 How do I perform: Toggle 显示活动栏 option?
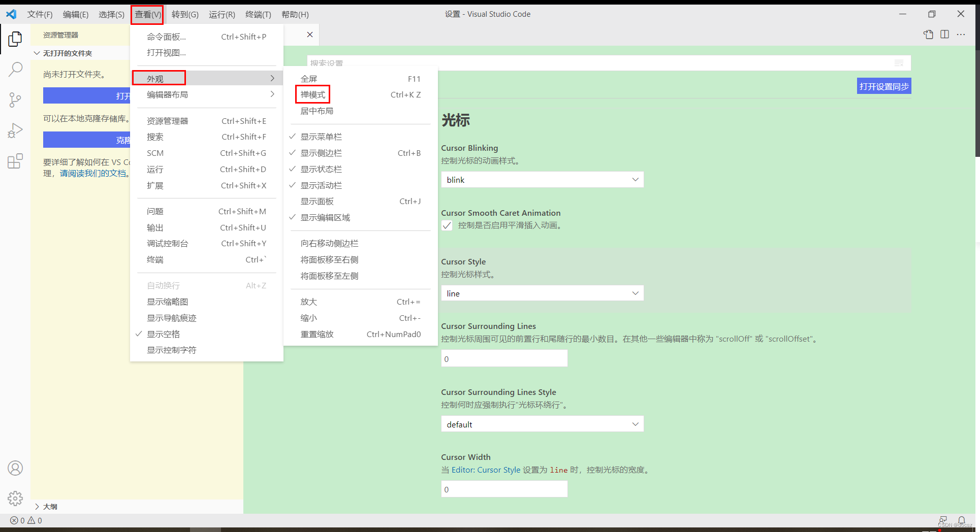click(x=360, y=185)
